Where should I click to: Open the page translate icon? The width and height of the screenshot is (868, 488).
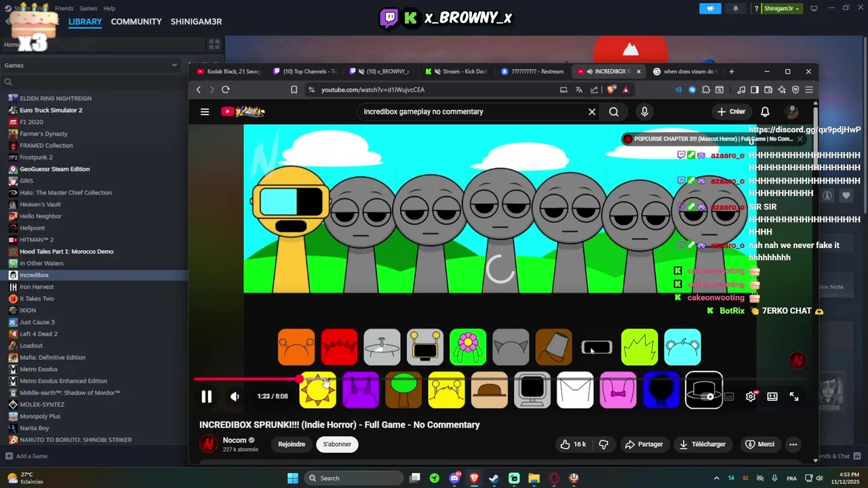click(579, 89)
